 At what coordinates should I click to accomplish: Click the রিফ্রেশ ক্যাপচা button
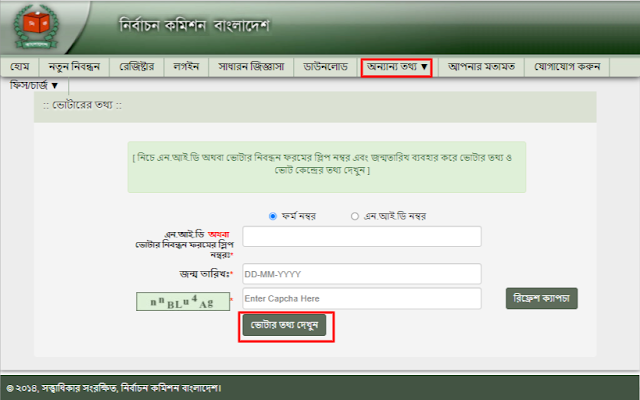[542, 298]
